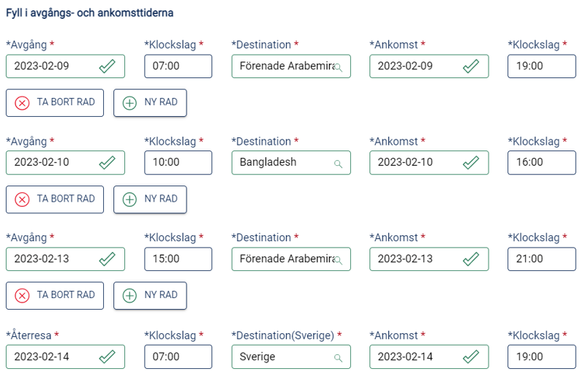The image size is (588, 377).
Task: Add new row after first trip segment
Action: 150,103
